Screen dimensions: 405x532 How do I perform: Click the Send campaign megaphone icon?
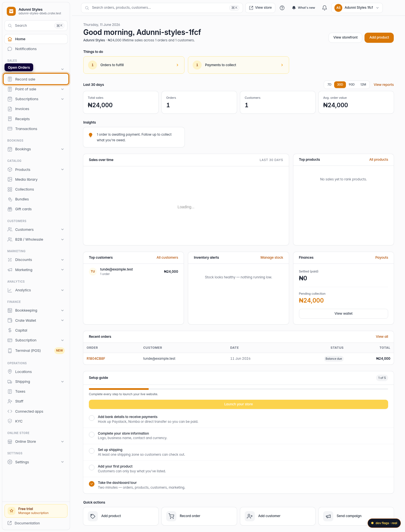328,516
